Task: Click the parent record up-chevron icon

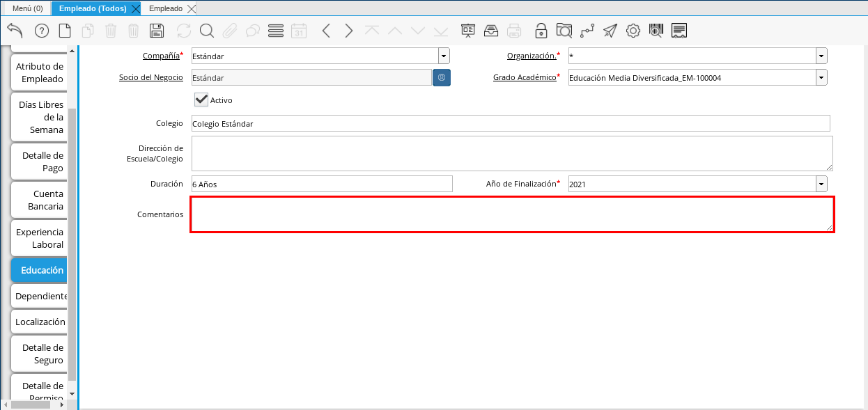Action: pos(395,31)
